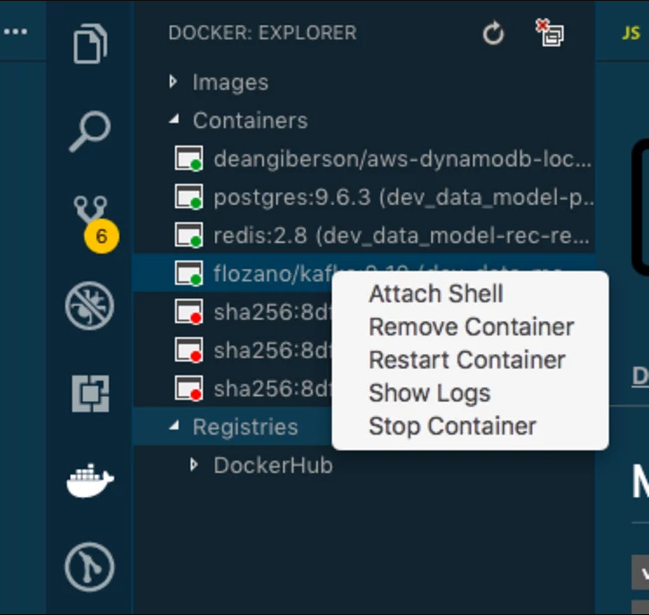This screenshot has height=615, width=649.
Task: Click the system prune icon with red X
Action: point(550,33)
